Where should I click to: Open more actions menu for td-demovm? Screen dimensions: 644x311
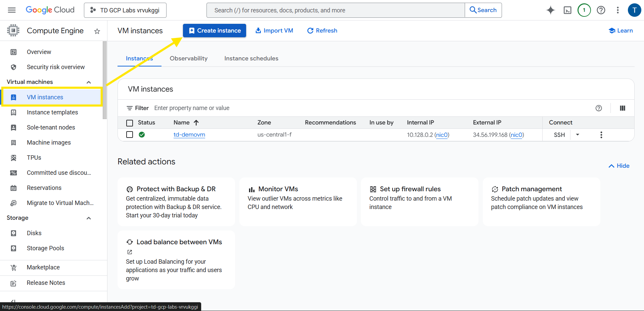[601, 135]
